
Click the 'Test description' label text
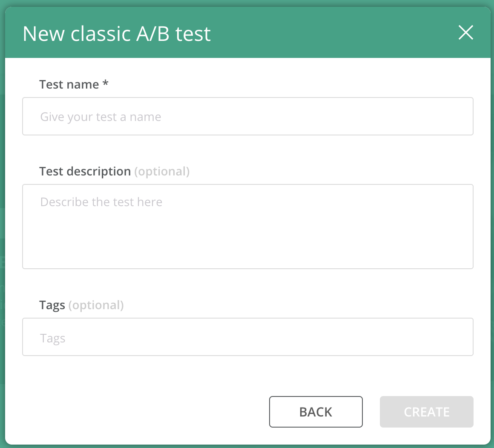point(85,172)
